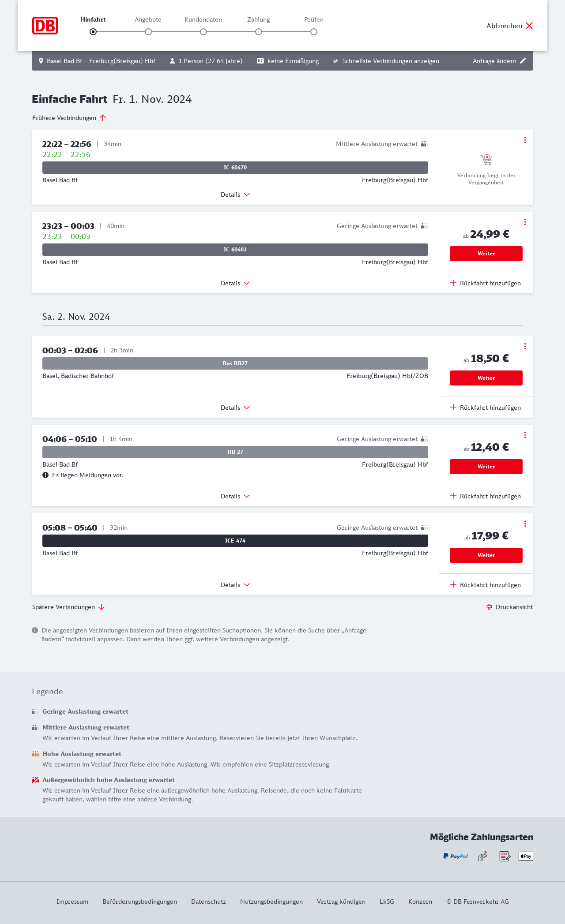Open three-dot menu for ICE 474 connection
Viewport: 565px width, 924px height.
pos(525,524)
